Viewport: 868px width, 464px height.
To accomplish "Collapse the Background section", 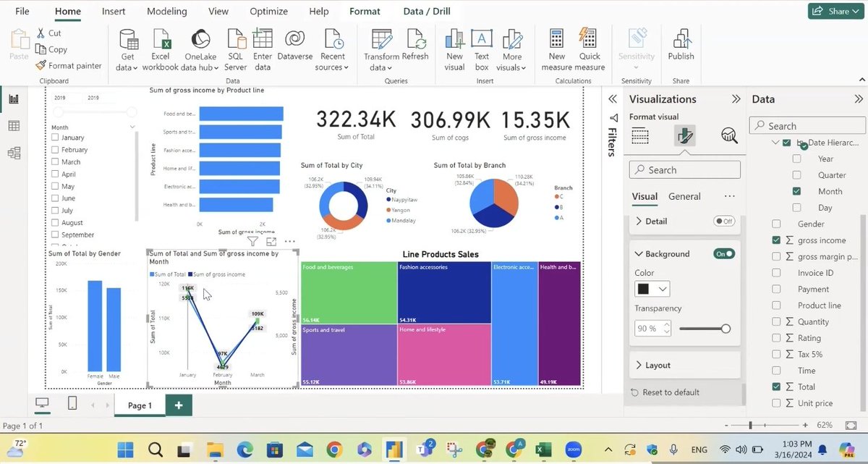I will [x=639, y=254].
